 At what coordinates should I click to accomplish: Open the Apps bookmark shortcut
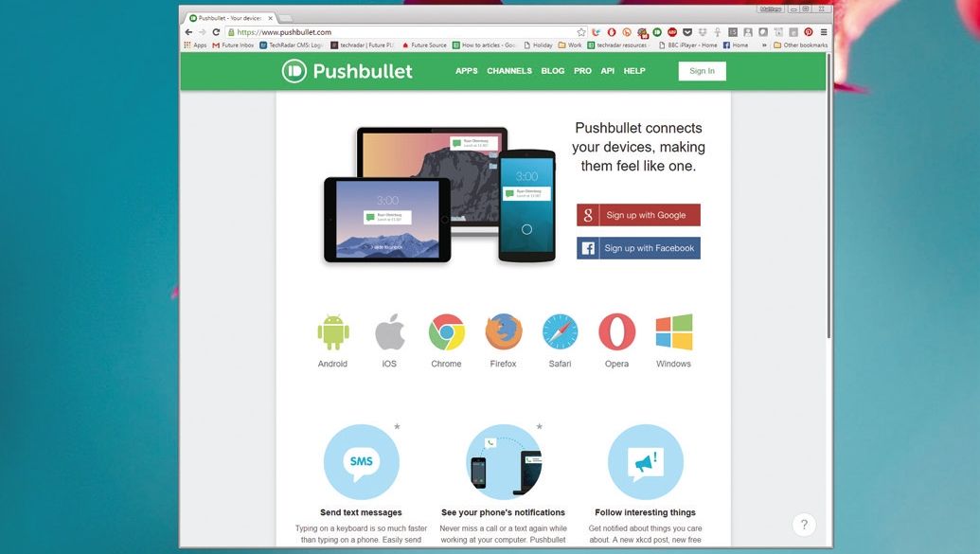click(x=196, y=45)
